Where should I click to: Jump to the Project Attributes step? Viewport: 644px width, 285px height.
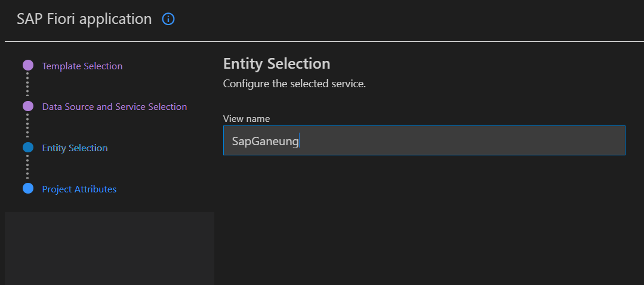[79, 189]
